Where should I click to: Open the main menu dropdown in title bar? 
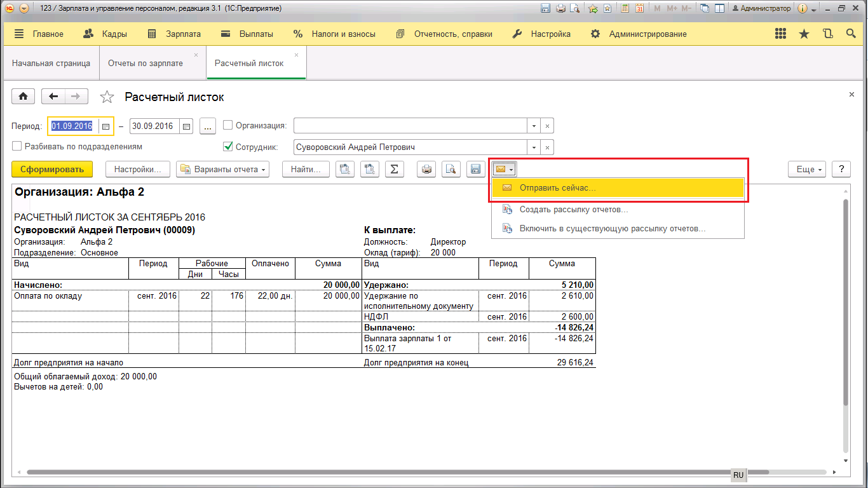24,8
